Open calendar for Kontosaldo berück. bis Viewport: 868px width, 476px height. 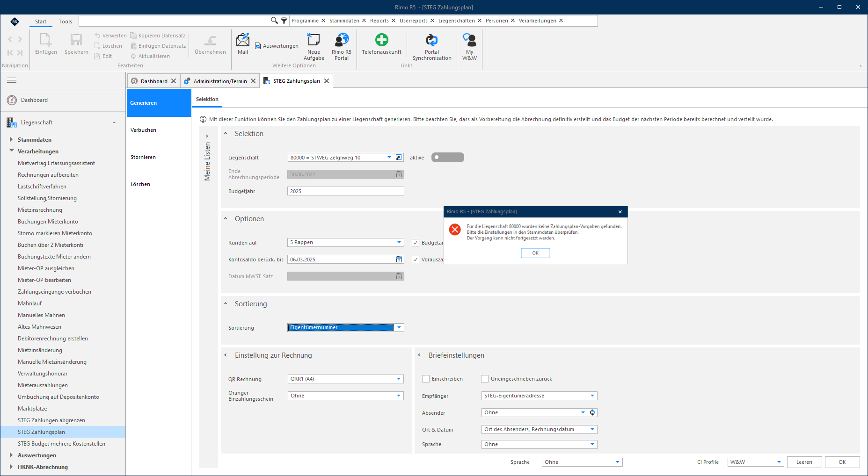point(399,259)
